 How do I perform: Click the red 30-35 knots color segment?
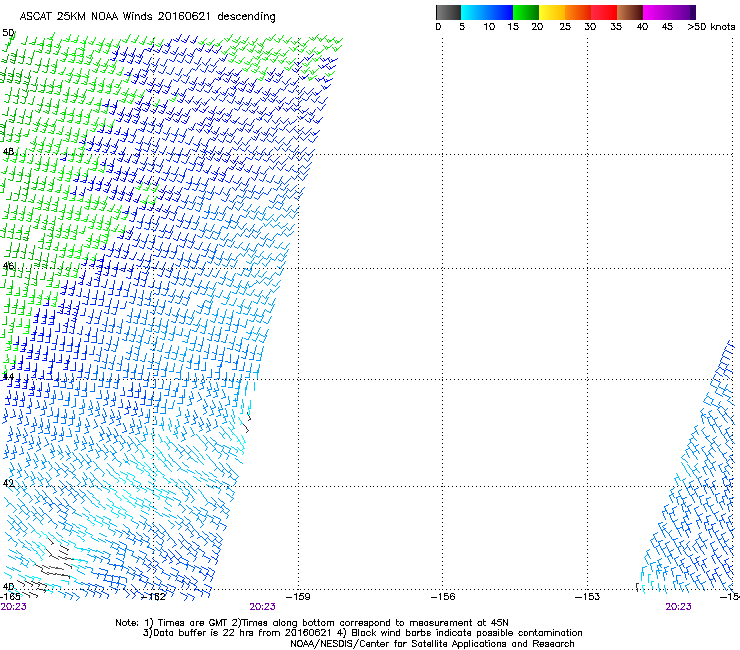click(x=604, y=12)
